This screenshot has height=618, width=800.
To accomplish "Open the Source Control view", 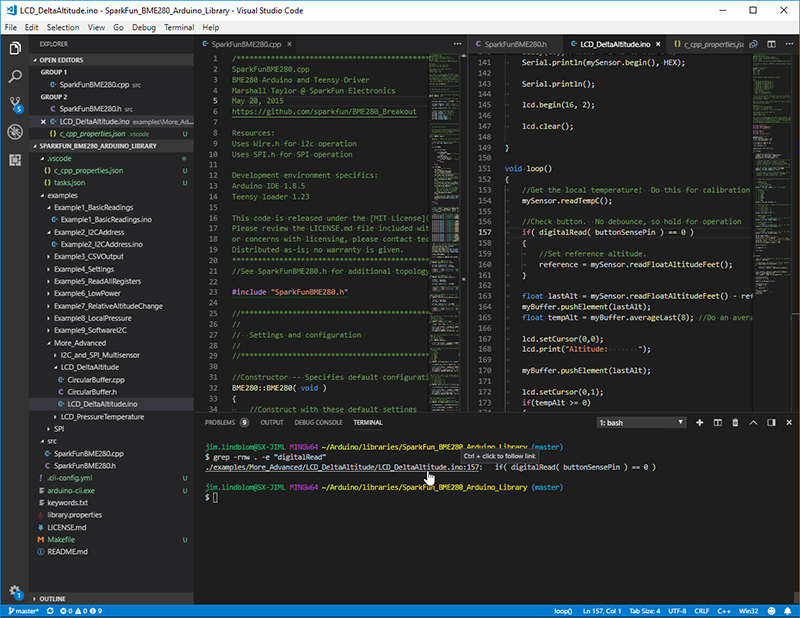I will coord(13,103).
